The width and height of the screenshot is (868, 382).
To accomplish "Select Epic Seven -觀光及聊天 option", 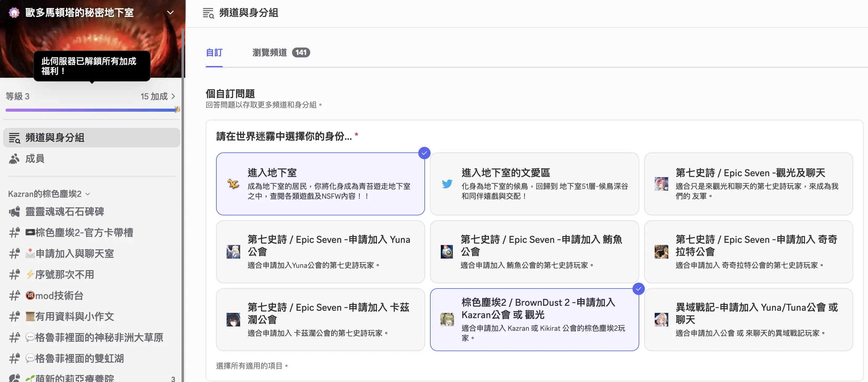I will 748,184.
